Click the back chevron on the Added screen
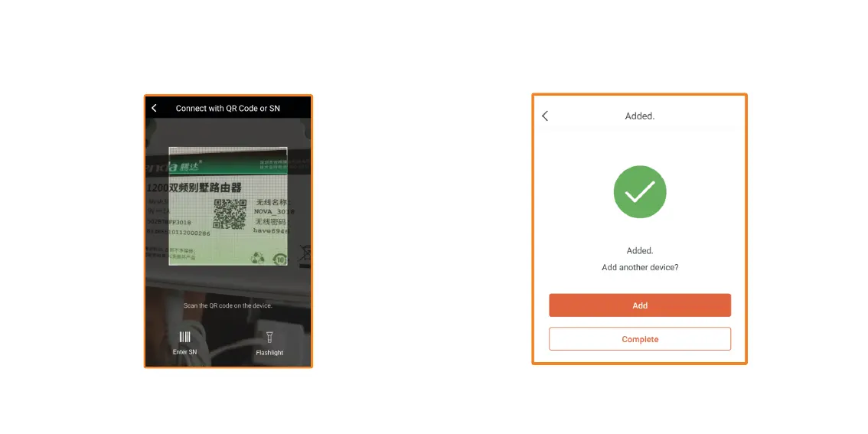The height and width of the screenshot is (434, 868). coord(545,116)
